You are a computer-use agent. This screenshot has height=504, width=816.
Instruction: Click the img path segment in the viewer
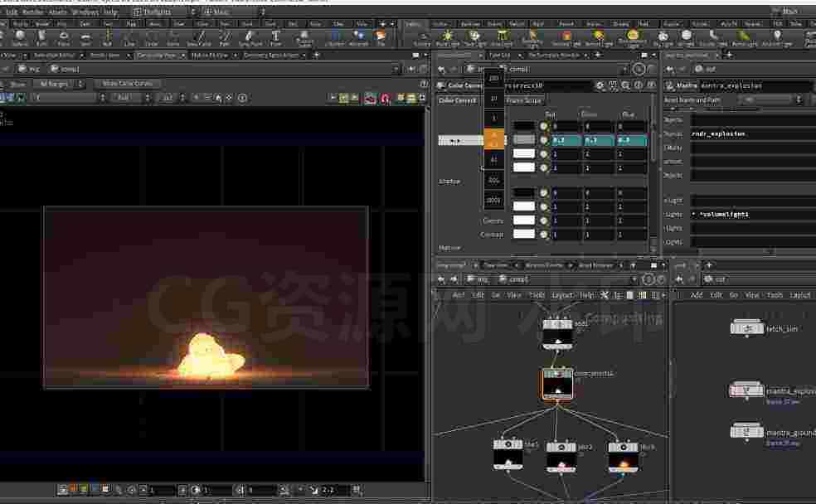click(x=29, y=69)
